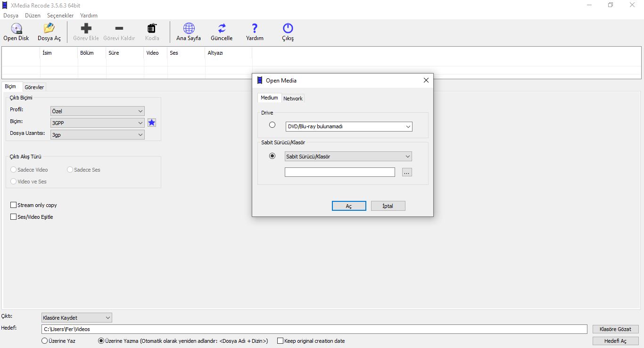Open the Dosya menu
This screenshot has height=348, width=644.
(x=11, y=16)
